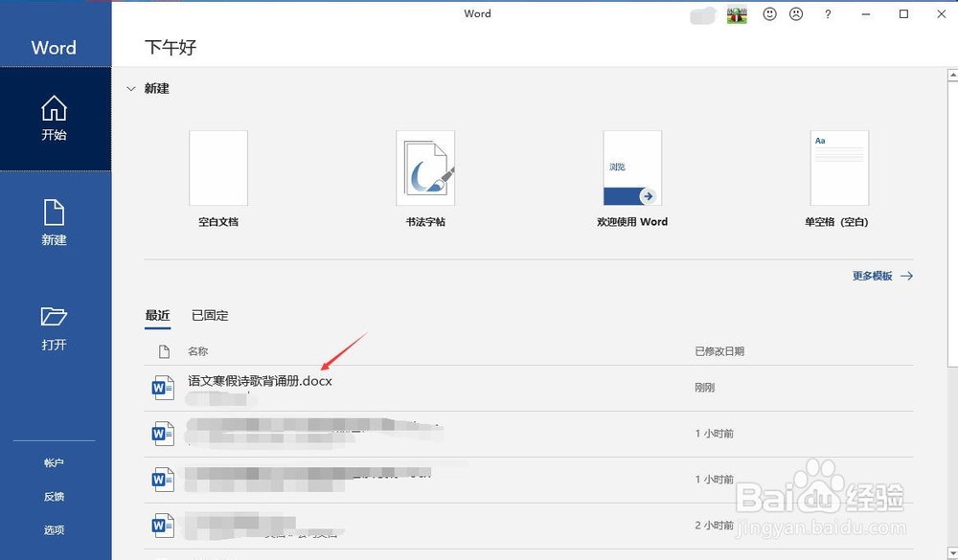Open the 欢迎使用 Word template
The width and height of the screenshot is (958, 560).
[632, 179]
